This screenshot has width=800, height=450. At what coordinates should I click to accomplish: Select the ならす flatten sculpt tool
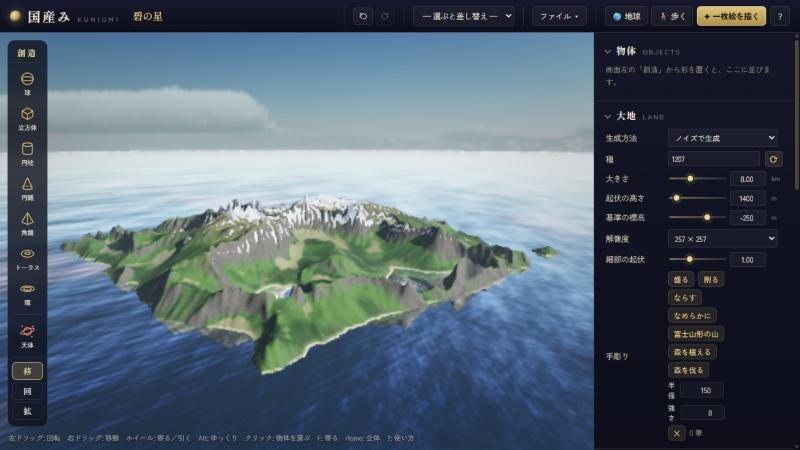(685, 297)
